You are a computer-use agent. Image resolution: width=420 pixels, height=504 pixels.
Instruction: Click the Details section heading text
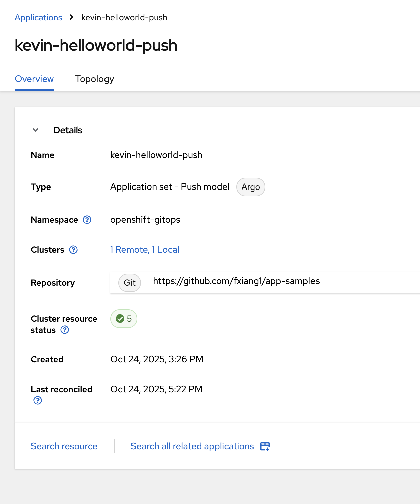pyautogui.click(x=68, y=130)
